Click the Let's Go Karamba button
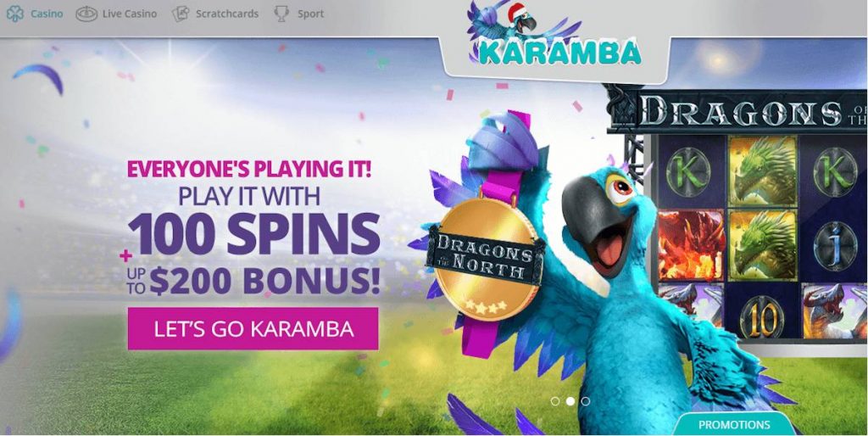 pyautogui.click(x=253, y=328)
